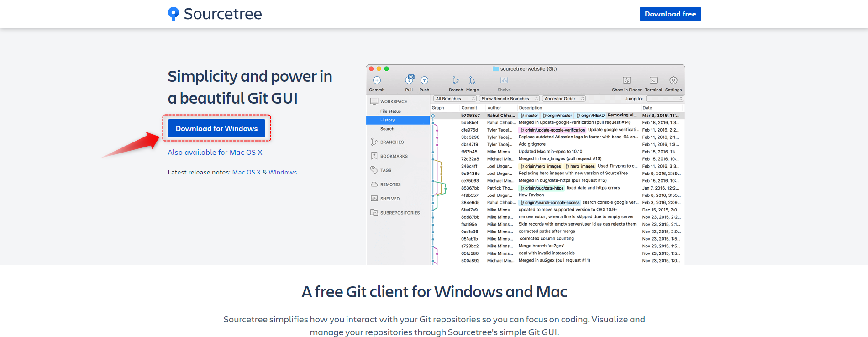Click the folder icon in window title
This screenshot has width=868, height=337.
(496, 69)
